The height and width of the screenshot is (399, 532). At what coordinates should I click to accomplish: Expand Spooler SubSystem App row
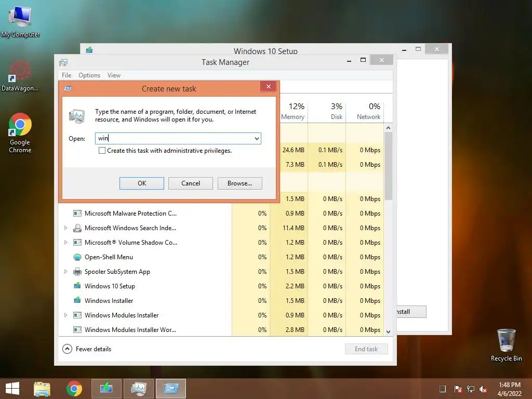[66, 272]
